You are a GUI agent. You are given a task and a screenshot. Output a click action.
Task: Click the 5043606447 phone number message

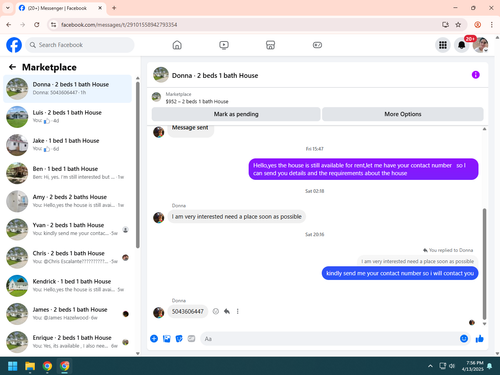click(x=188, y=311)
